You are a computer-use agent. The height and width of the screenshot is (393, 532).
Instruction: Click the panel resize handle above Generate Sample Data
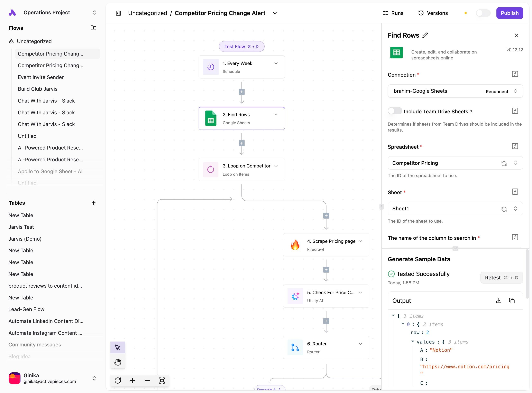pyautogui.click(x=455, y=249)
